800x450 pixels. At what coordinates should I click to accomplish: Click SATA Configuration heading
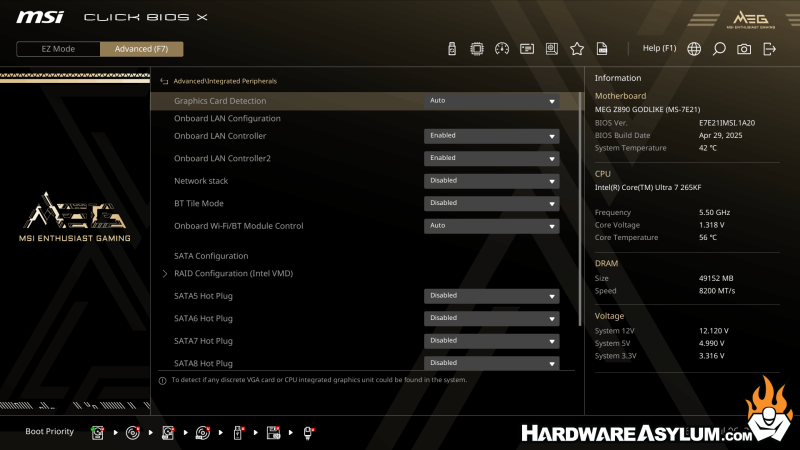[x=211, y=256]
